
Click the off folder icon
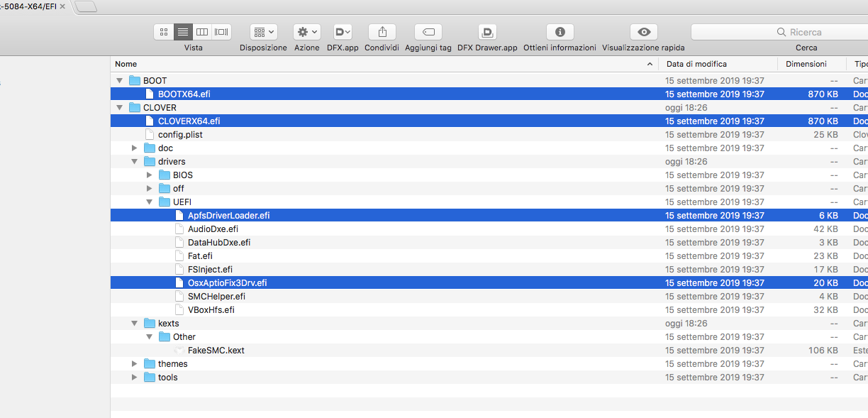pos(165,189)
